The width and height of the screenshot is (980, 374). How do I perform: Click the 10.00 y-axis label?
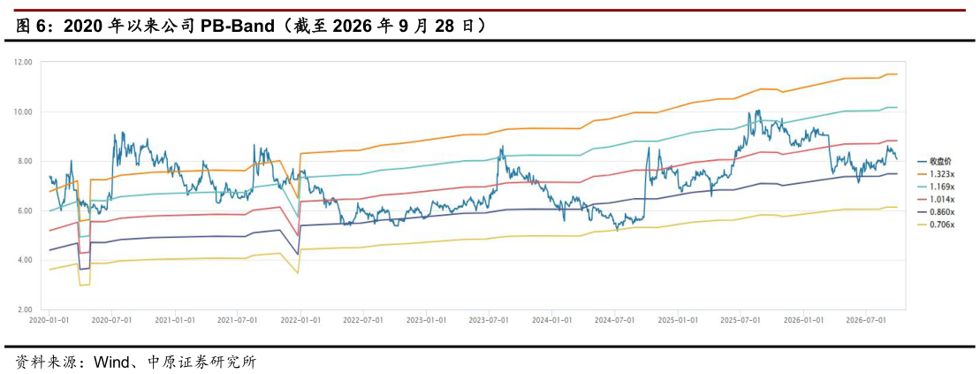point(23,112)
